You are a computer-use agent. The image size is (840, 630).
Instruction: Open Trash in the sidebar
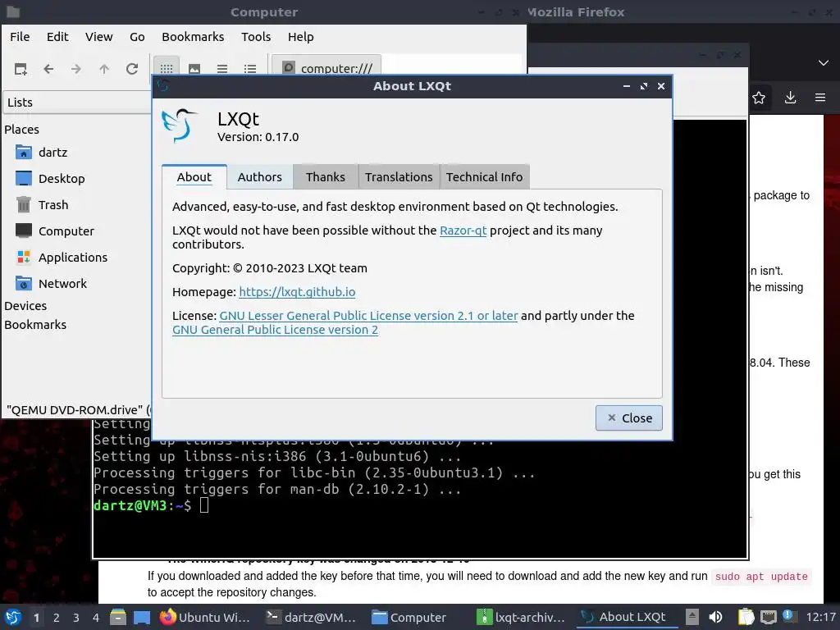coord(53,205)
